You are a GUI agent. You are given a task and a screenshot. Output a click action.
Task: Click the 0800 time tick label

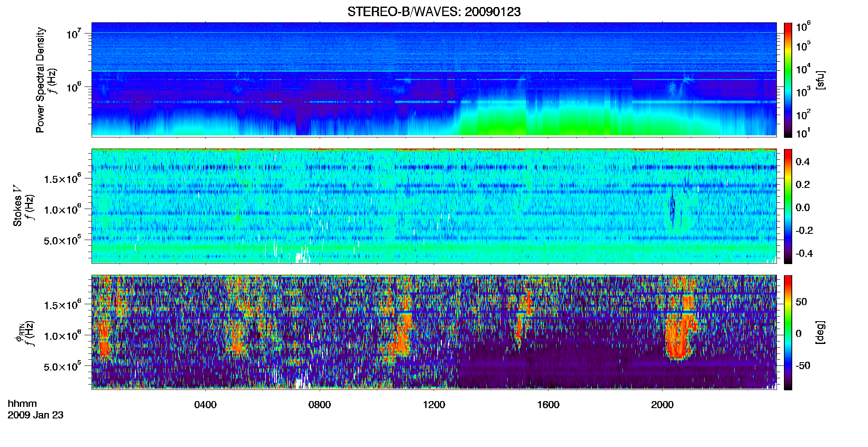pyautogui.click(x=320, y=404)
